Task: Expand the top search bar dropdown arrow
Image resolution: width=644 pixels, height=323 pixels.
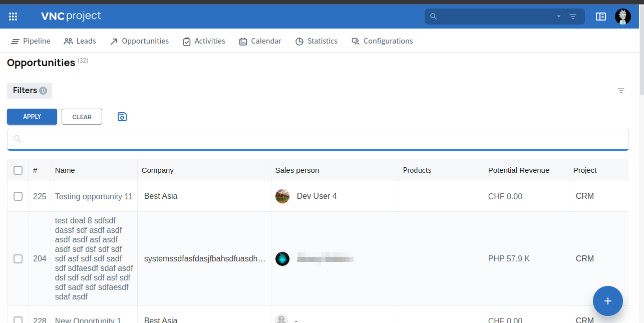Action: coord(558,17)
